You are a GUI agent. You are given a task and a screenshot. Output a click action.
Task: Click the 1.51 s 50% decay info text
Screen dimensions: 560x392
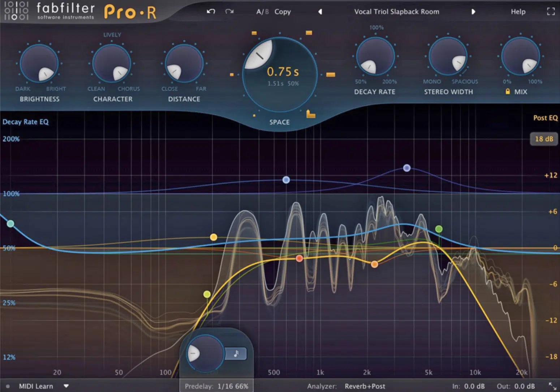click(283, 83)
